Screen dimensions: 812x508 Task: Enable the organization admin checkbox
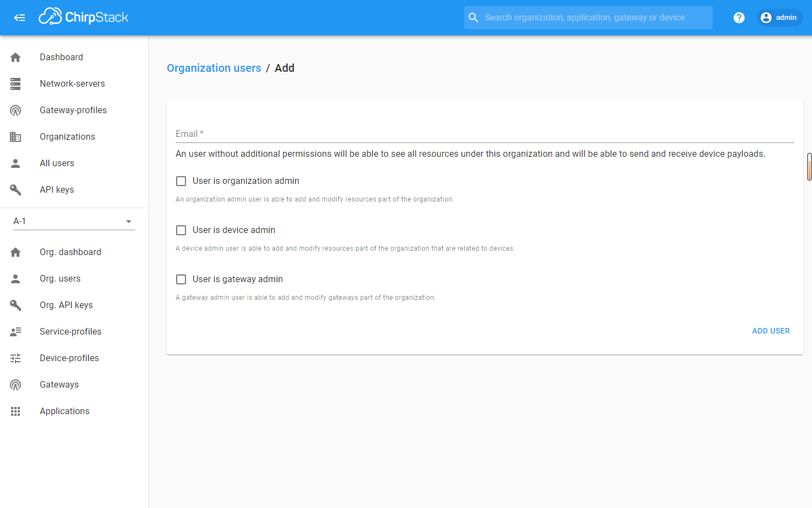pyautogui.click(x=181, y=181)
